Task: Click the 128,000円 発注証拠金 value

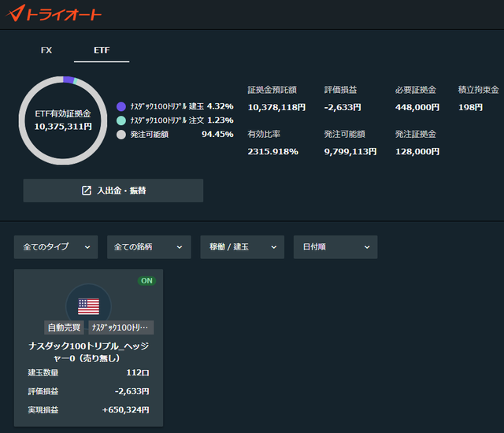Action: tap(417, 152)
